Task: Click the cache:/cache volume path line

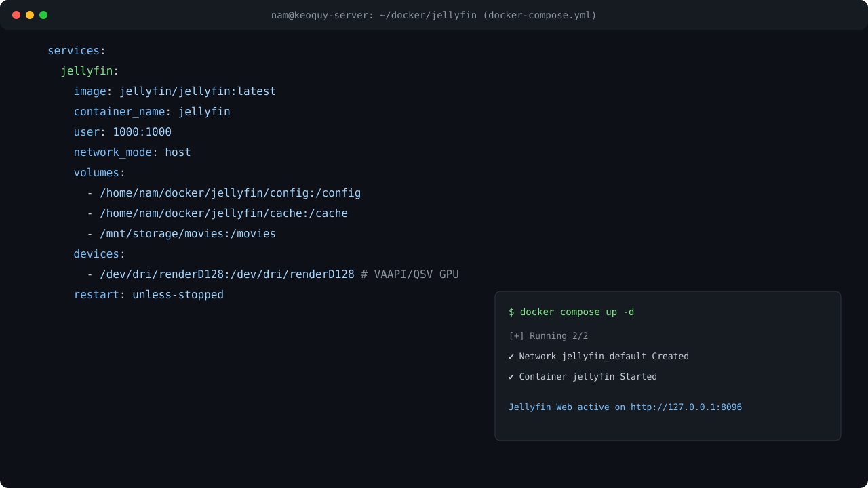Action: click(217, 213)
